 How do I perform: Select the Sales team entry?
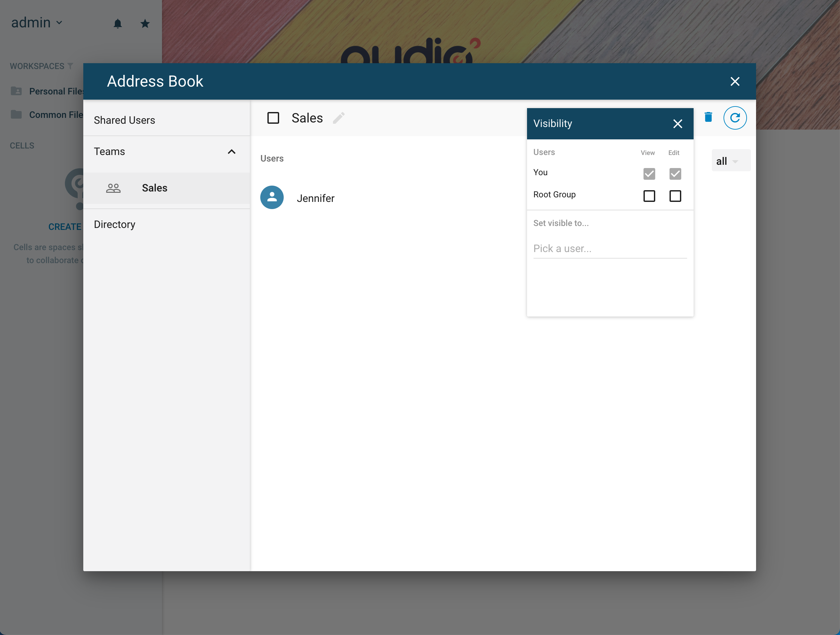(166, 188)
